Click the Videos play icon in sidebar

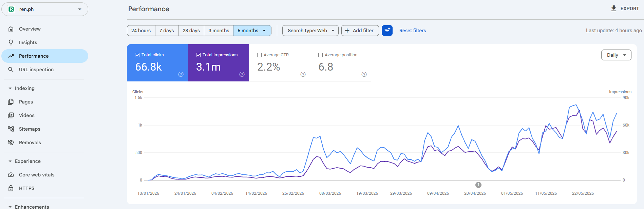[x=11, y=115]
